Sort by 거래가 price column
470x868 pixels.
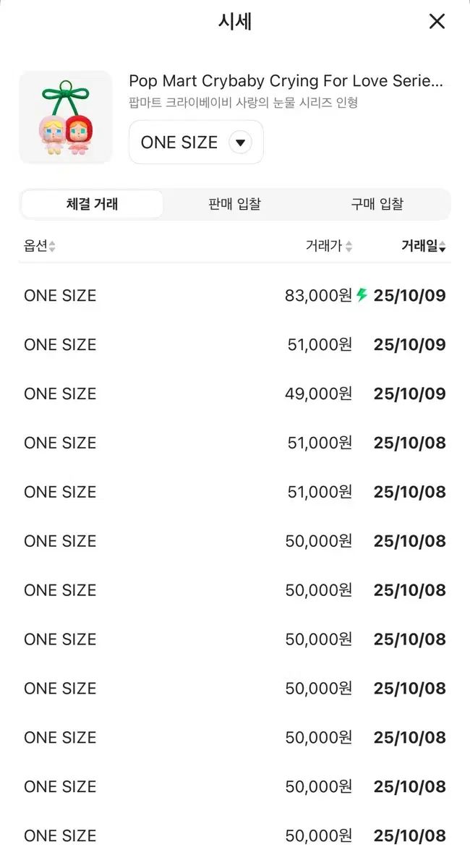click(349, 247)
